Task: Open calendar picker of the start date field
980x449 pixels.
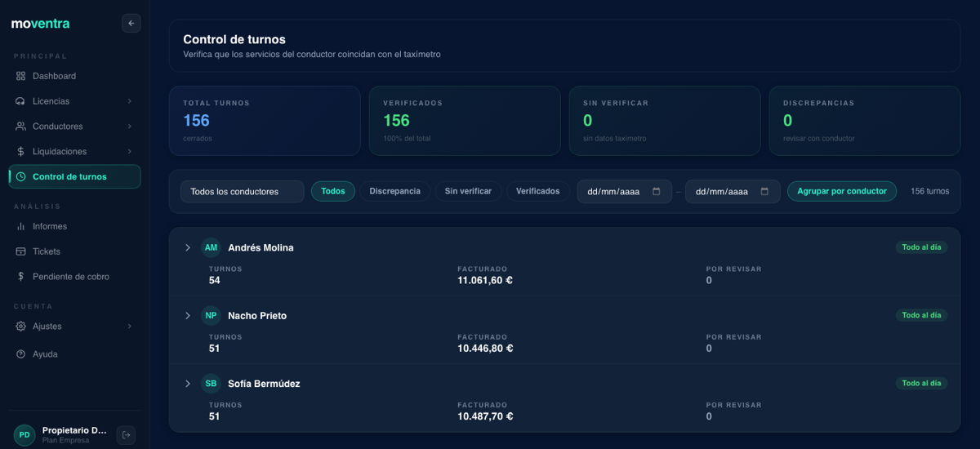Action: coord(657,192)
